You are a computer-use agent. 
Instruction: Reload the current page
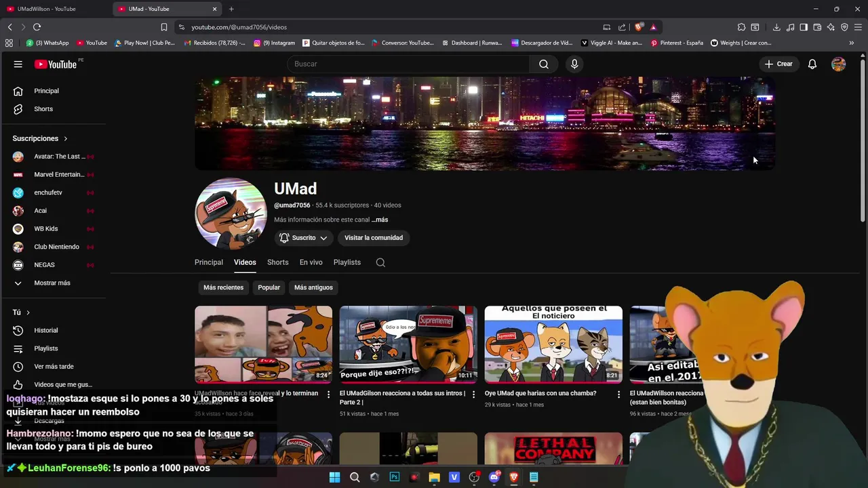click(37, 27)
